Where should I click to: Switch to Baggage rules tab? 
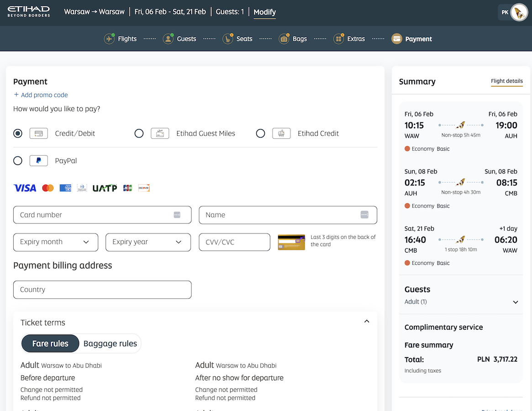click(110, 343)
